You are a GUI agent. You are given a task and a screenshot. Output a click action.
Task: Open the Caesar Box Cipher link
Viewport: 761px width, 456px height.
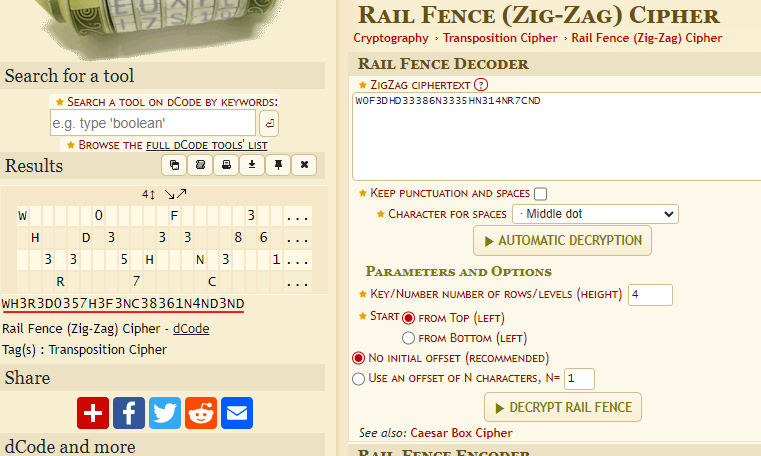tap(461, 433)
